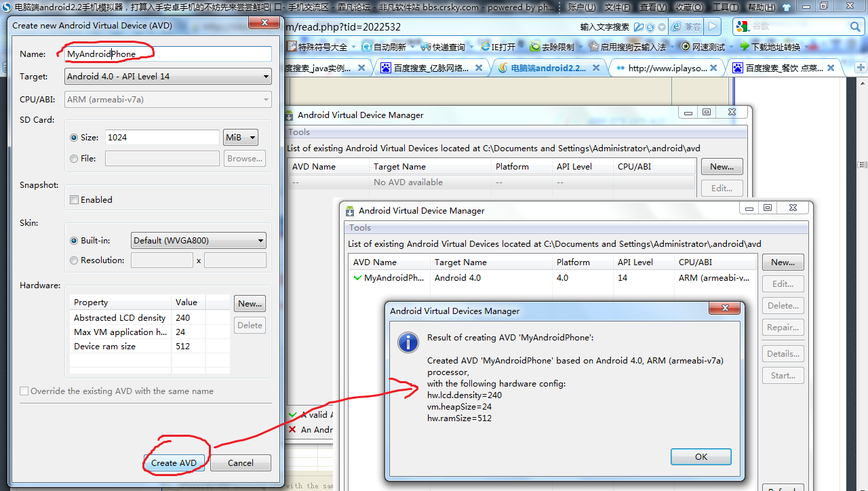Viewport: 868px width, 491px height.
Task: Click New... in the rear Device Manager window
Action: tap(722, 167)
